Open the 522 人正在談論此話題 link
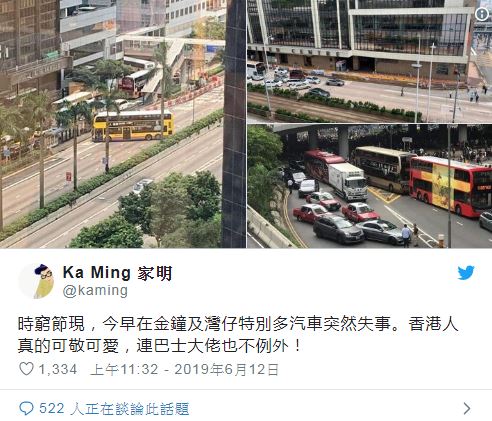The width and height of the screenshot is (492, 421). pyautogui.click(x=114, y=409)
